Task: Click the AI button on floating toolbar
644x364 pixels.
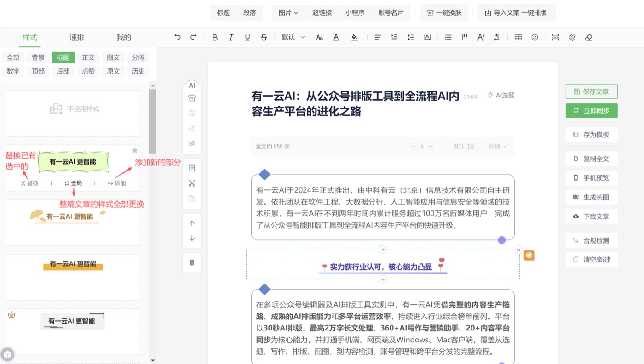Action: 192,85
